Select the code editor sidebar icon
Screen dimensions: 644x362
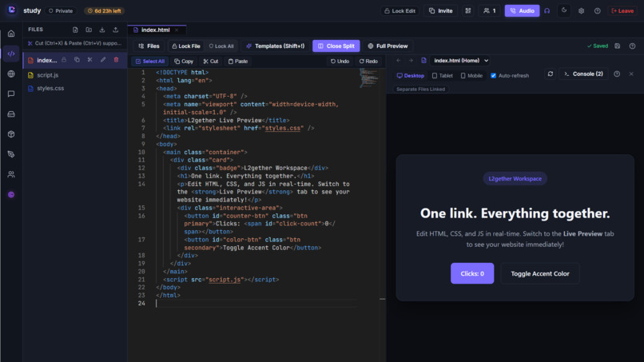point(11,54)
